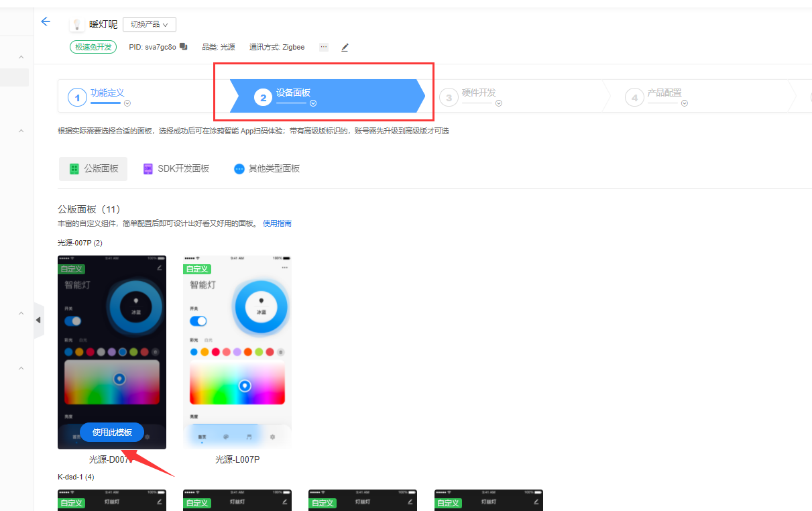This screenshot has height=511, width=812.
Task: Click the 品类: 光源 label
Action: click(x=219, y=47)
